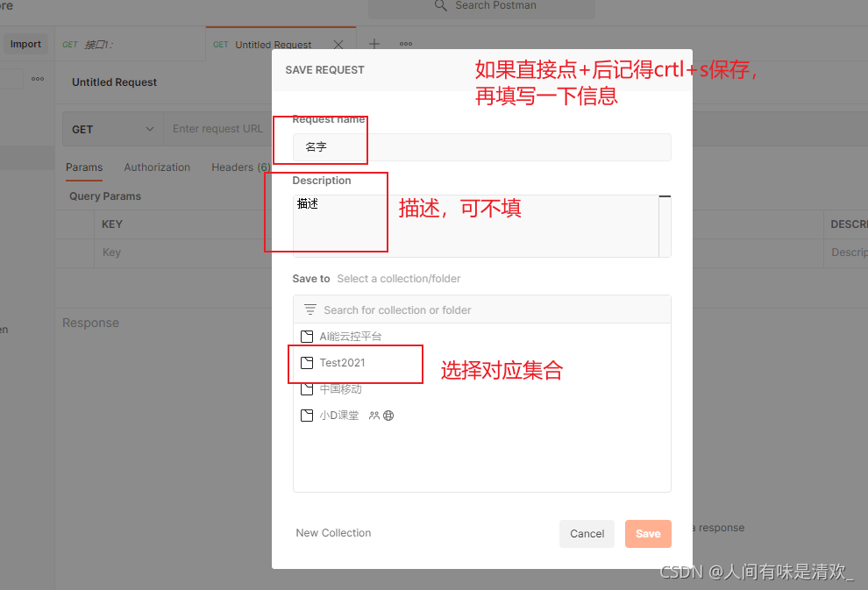Click Cancel in Save Request dialog
This screenshot has height=590, width=868.
pos(587,534)
